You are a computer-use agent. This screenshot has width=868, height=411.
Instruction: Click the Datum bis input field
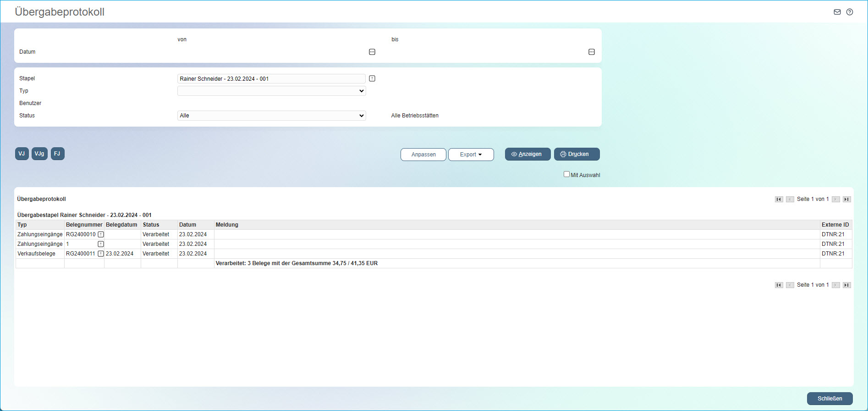pyautogui.click(x=488, y=52)
